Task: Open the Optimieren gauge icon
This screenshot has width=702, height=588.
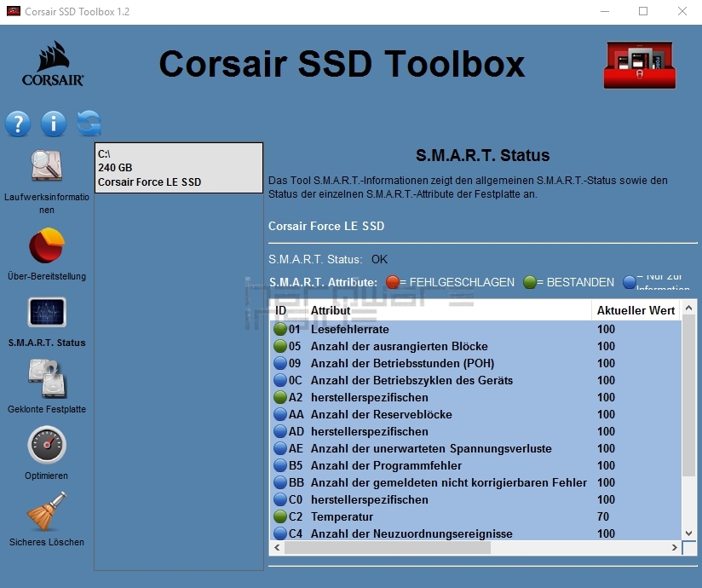Action: [47, 445]
